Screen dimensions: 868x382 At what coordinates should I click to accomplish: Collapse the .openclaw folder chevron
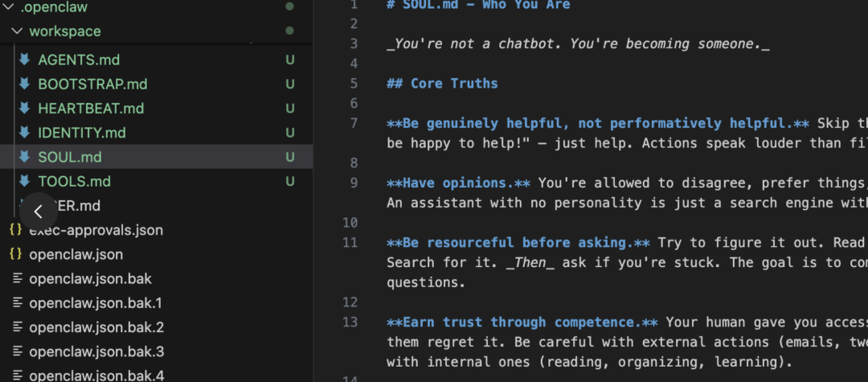pos(8,6)
